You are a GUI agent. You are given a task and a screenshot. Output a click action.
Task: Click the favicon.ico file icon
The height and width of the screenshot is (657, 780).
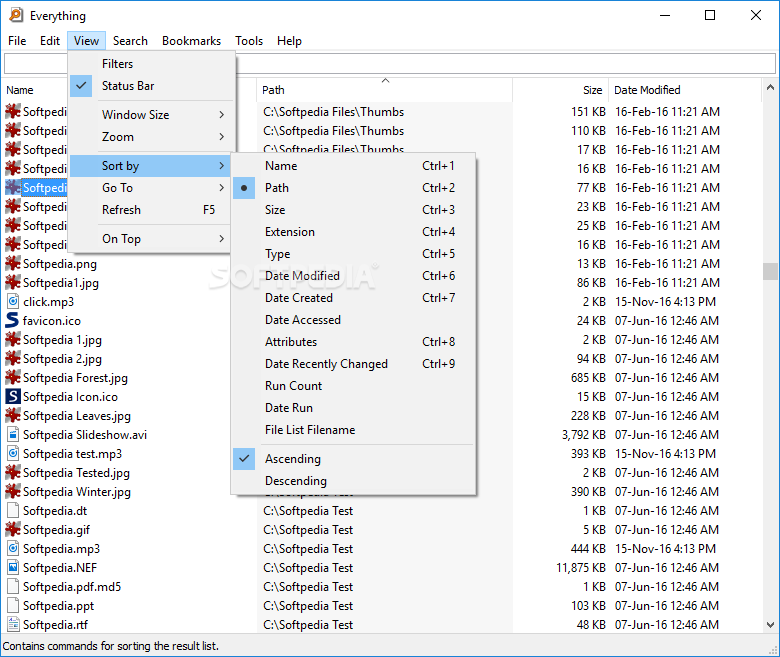tap(12, 320)
